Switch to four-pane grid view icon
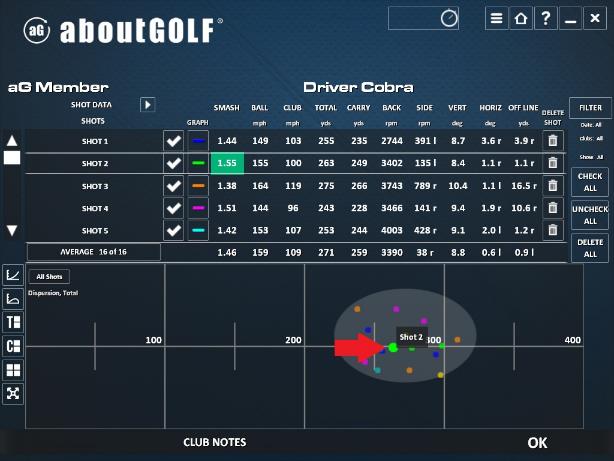This screenshot has height=461, width=614. pos(13,370)
